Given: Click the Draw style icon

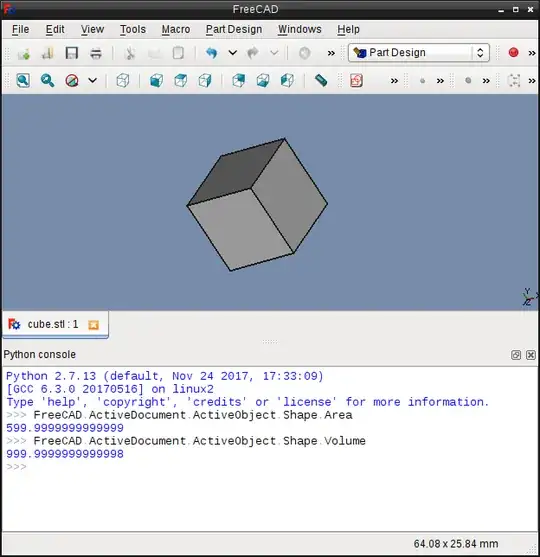Looking at the screenshot, I should [72, 81].
